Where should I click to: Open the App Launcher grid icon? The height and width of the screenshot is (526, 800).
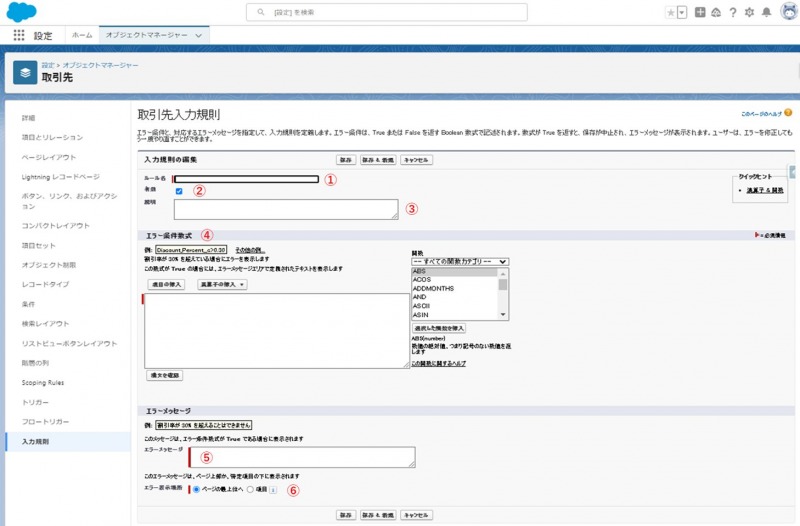tap(18, 35)
